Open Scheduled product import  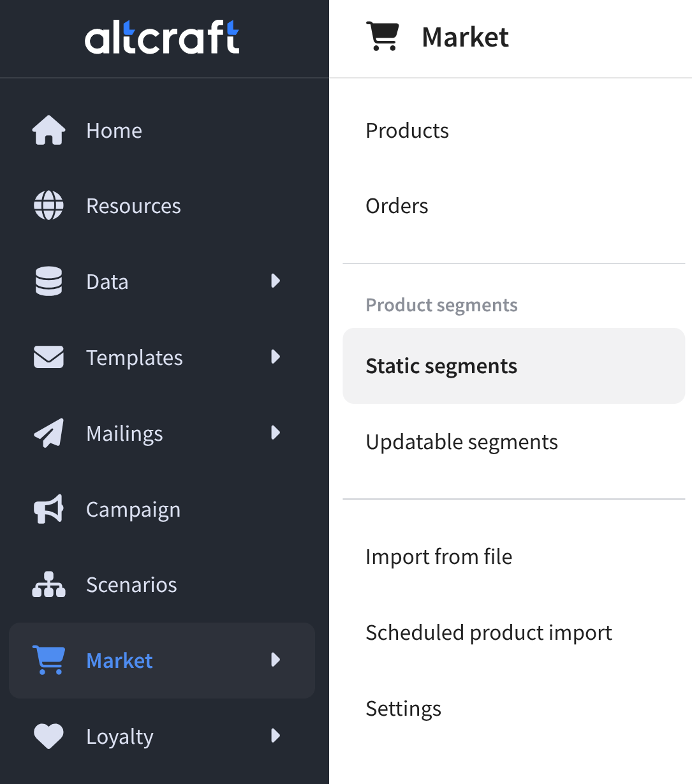[489, 633]
